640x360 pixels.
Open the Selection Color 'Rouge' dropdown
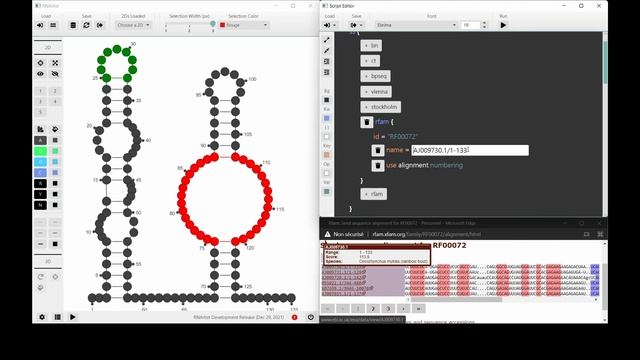[x=244, y=25]
